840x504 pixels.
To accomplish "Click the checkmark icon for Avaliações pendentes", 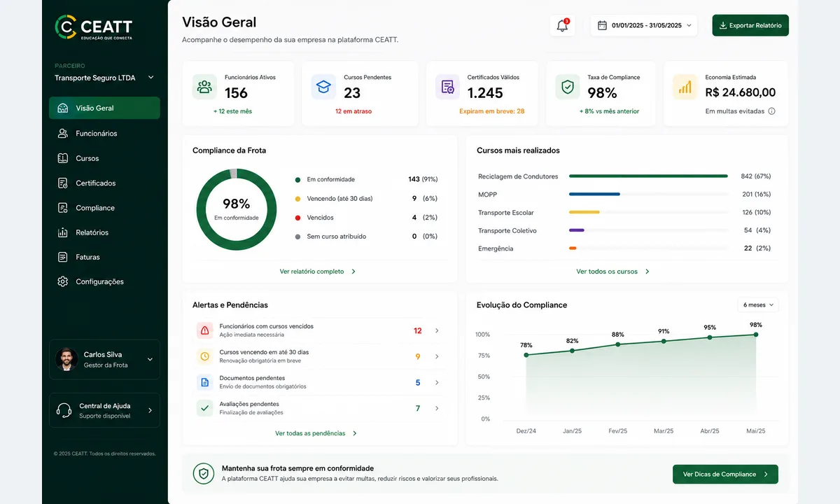I will pos(204,407).
